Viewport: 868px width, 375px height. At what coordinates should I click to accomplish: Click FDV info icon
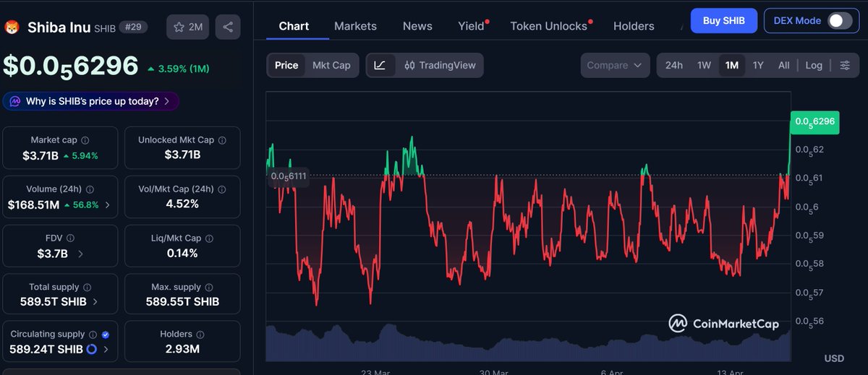click(x=70, y=238)
